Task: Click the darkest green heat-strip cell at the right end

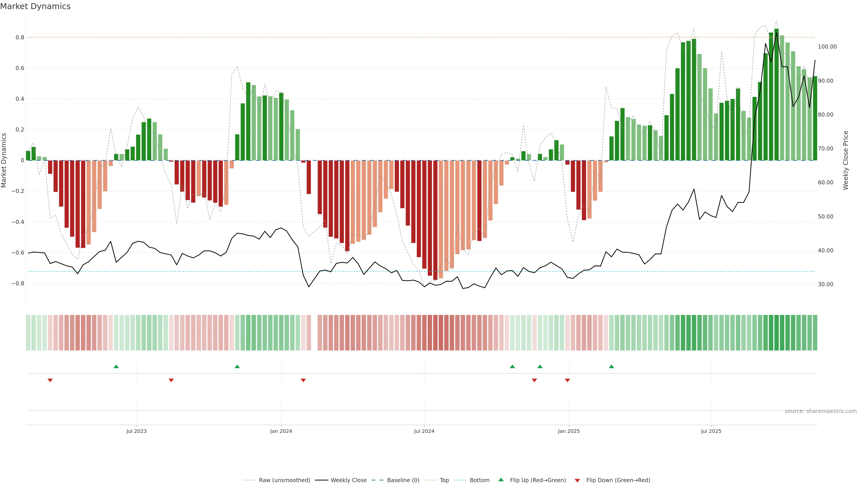Action: 777,332
